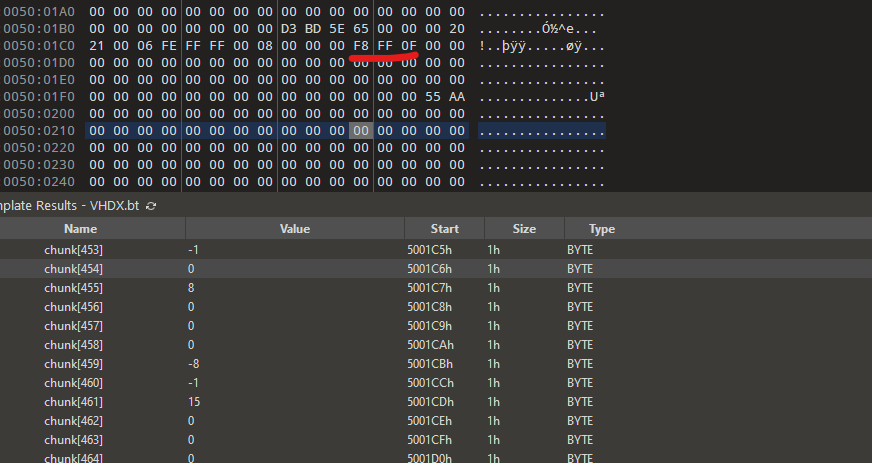Click the Value column header
The width and height of the screenshot is (872, 463).
click(295, 229)
